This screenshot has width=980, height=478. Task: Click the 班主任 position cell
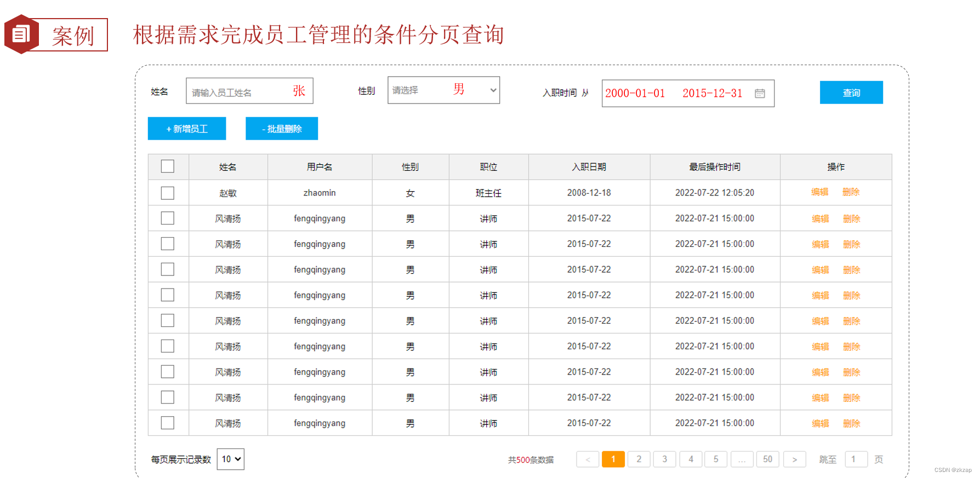[488, 193]
